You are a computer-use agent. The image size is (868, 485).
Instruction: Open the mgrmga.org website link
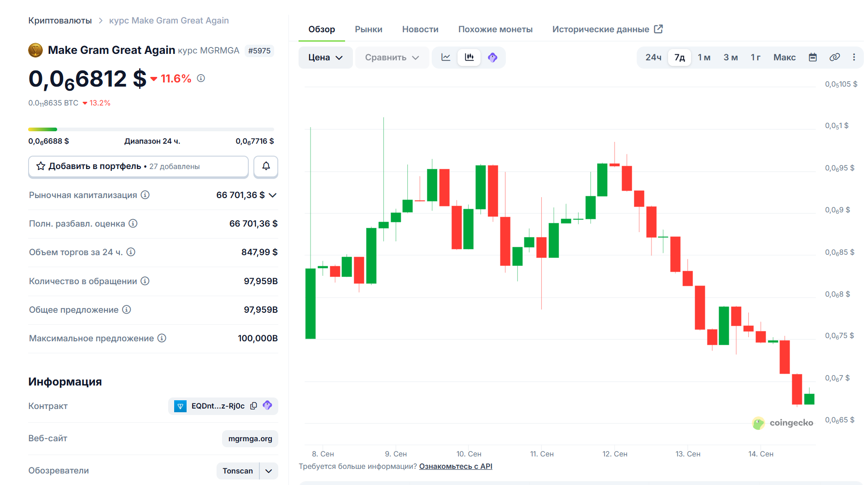(x=250, y=438)
